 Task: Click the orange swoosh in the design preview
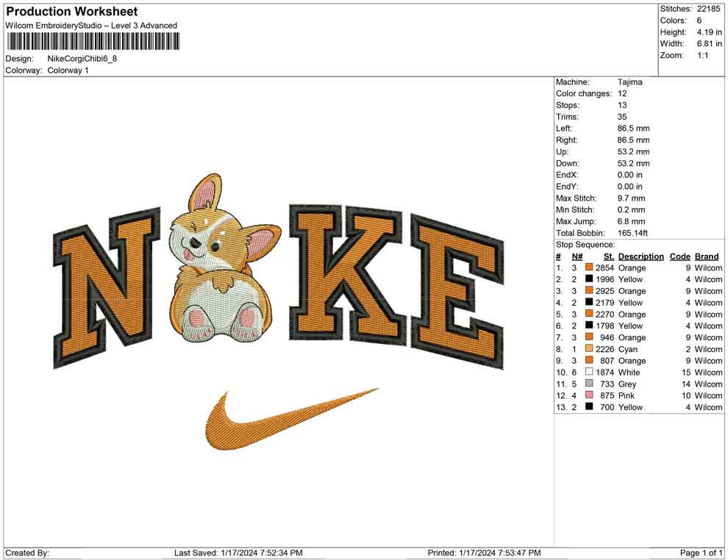[x=291, y=419]
